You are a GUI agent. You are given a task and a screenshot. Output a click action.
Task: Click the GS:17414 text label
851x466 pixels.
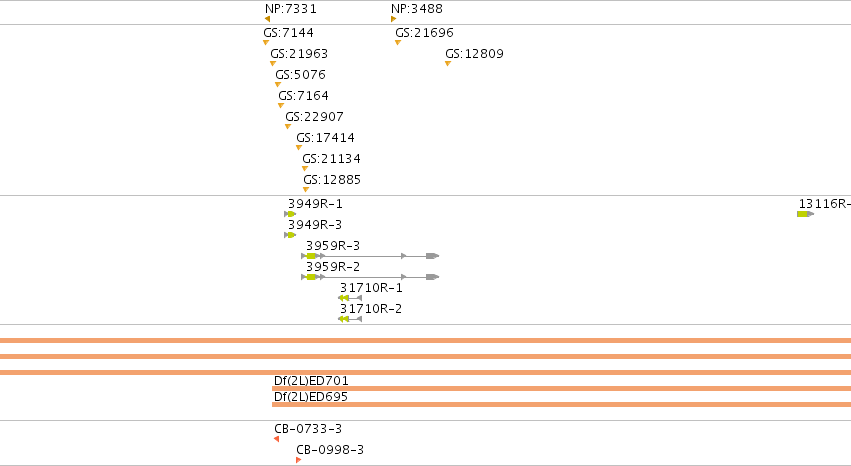[x=326, y=138]
